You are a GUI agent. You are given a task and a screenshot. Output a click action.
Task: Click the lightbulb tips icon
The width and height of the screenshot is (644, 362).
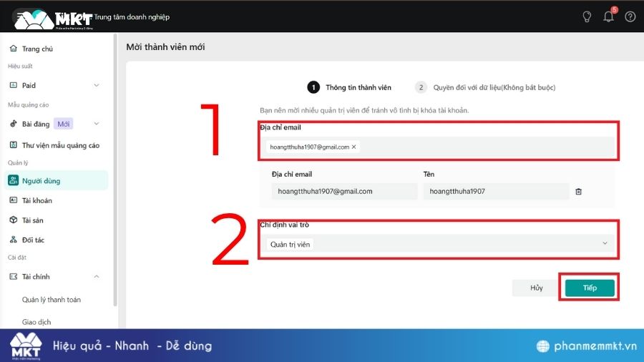[587, 16]
